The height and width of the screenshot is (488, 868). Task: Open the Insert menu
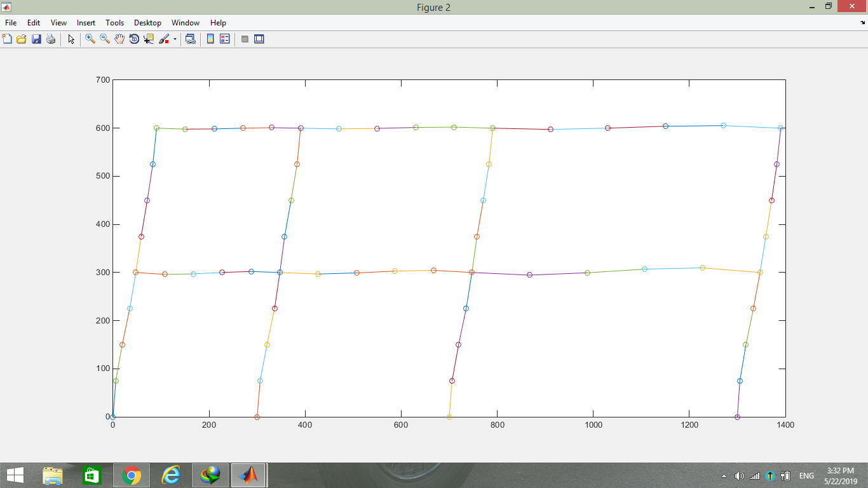86,23
